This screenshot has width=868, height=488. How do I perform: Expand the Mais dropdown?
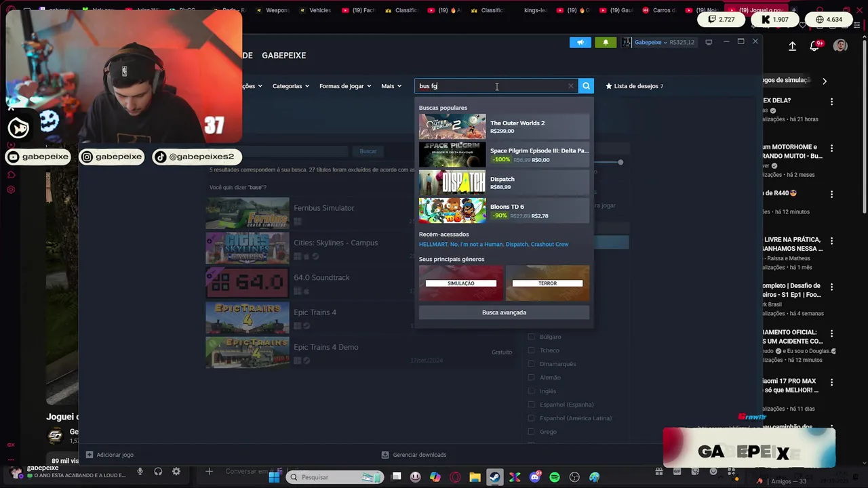tap(391, 86)
